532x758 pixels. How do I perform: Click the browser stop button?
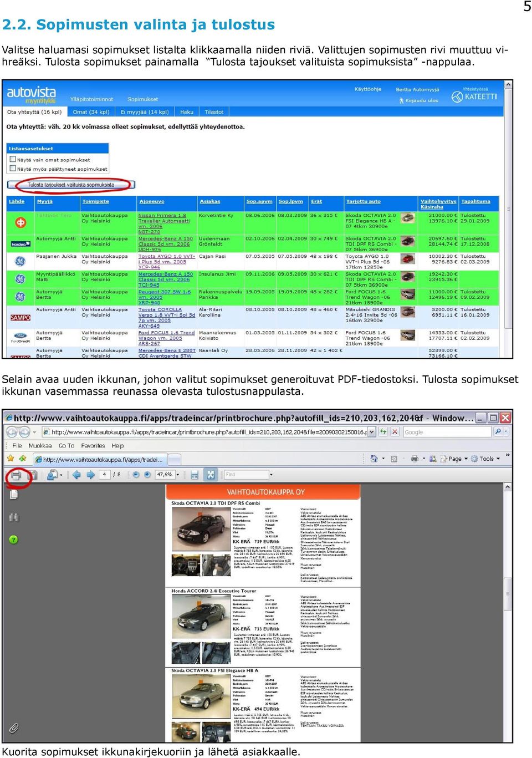tap(395, 431)
